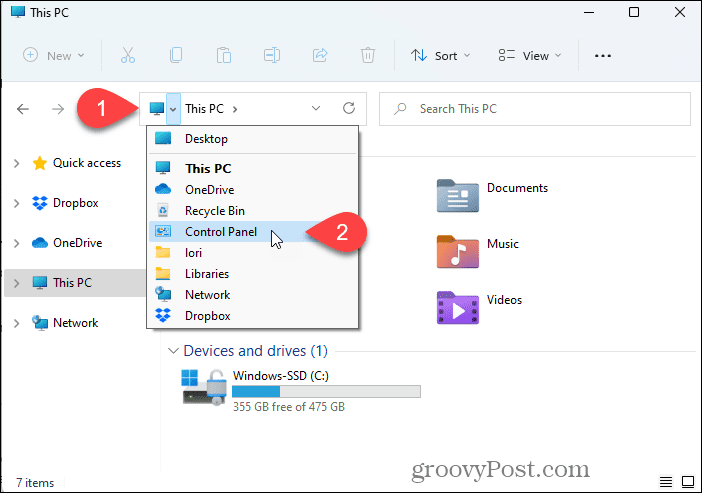This screenshot has width=702, height=493.
Task: Select OneDrive from dropdown list
Action: coord(253,189)
